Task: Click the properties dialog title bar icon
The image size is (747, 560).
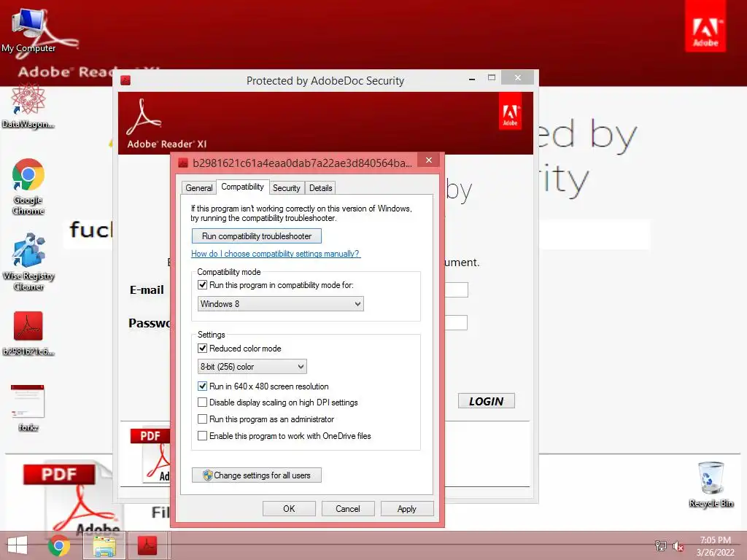Action: tap(183, 163)
